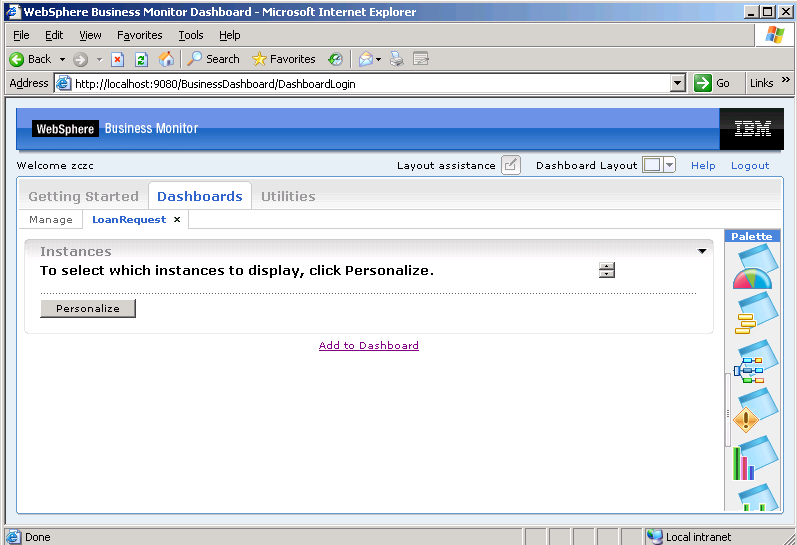Click the Instances message stepper control
This screenshot has width=797, height=545.
pos(606,270)
